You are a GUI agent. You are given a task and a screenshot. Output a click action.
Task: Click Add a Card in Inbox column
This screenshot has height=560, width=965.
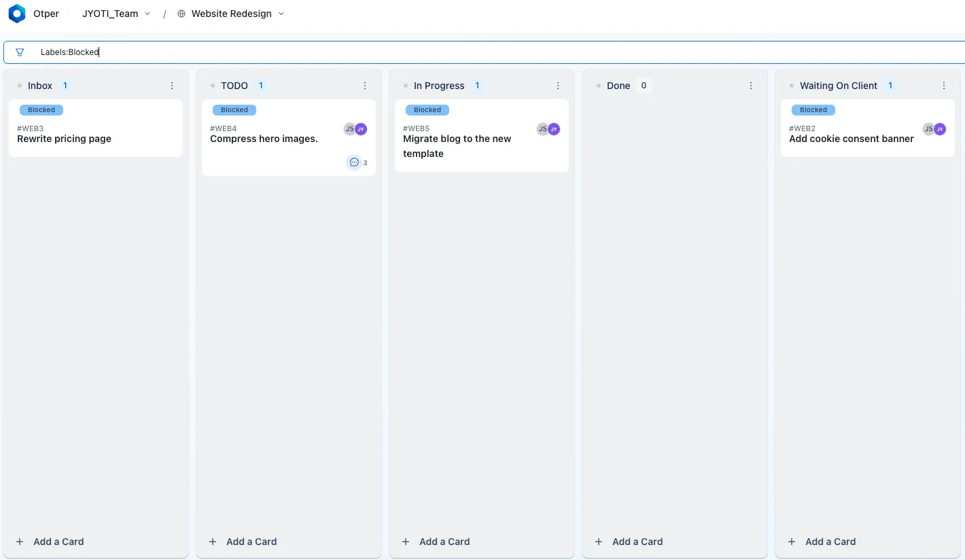(x=50, y=542)
